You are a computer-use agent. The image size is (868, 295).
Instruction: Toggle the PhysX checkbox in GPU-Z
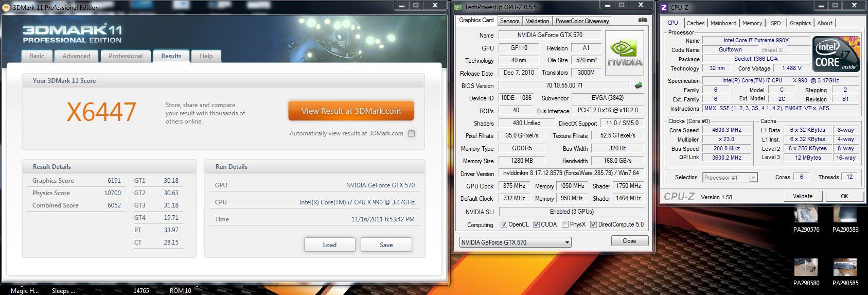pos(565,224)
